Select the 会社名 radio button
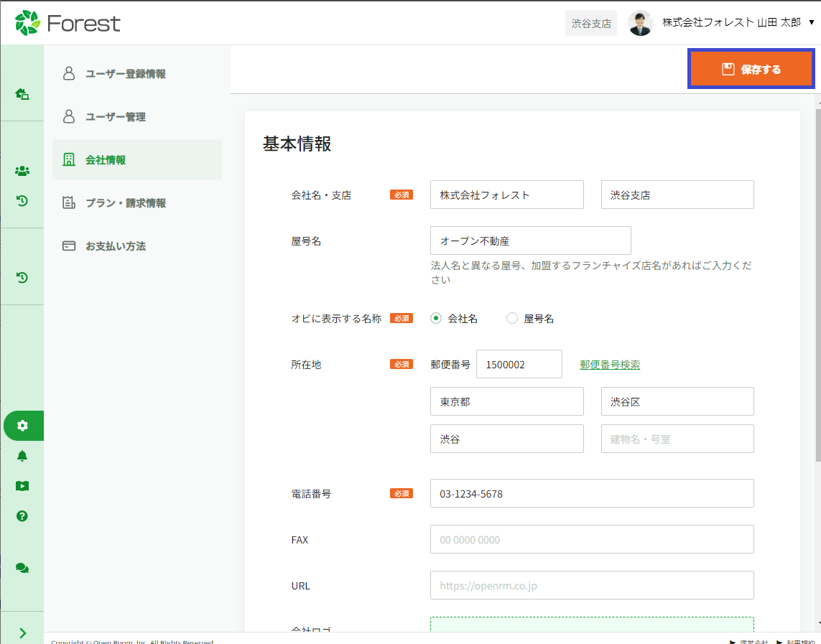Image resolution: width=821 pixels, height=644 pixels. 435,318
